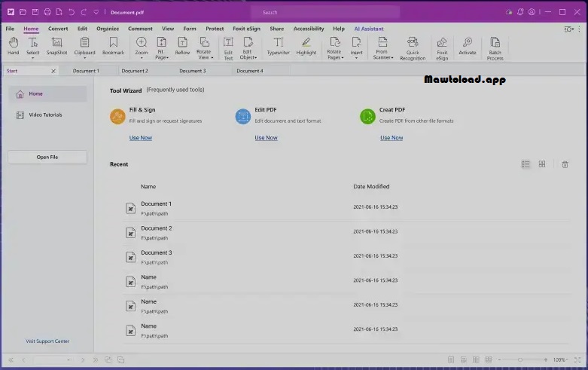Click Use Now under Creat PDF
The image size is (588, 370).
pos(391,138)
